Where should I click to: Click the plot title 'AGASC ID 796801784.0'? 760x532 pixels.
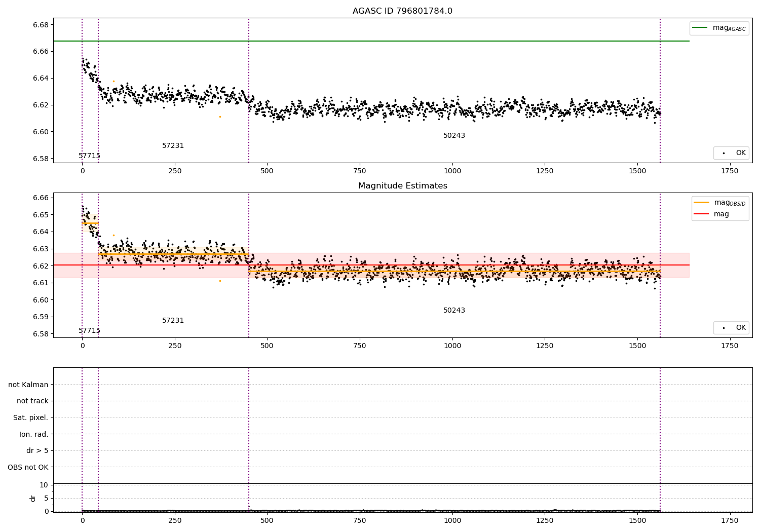coord(402,11)
